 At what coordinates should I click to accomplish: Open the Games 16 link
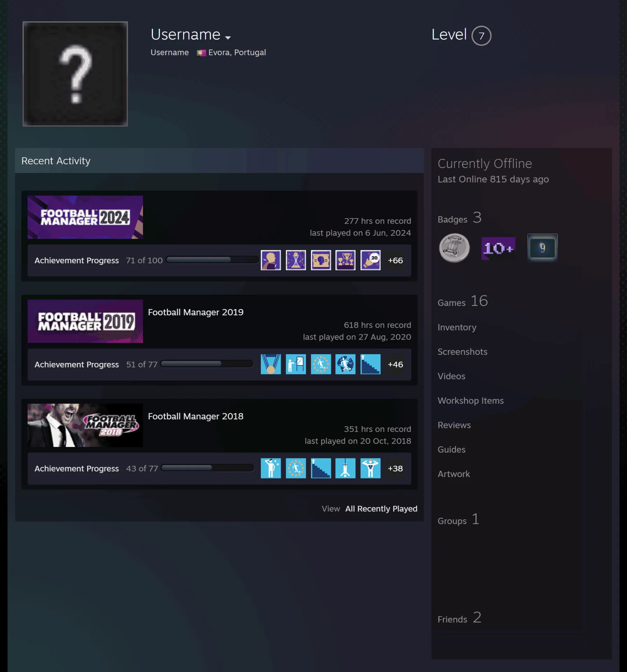[462, 301]
